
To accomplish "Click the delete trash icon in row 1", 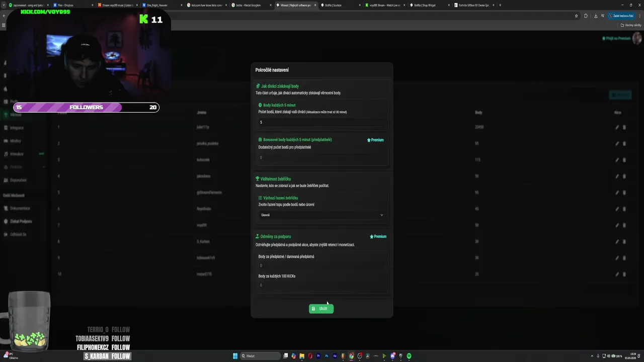I will point(624,127).
